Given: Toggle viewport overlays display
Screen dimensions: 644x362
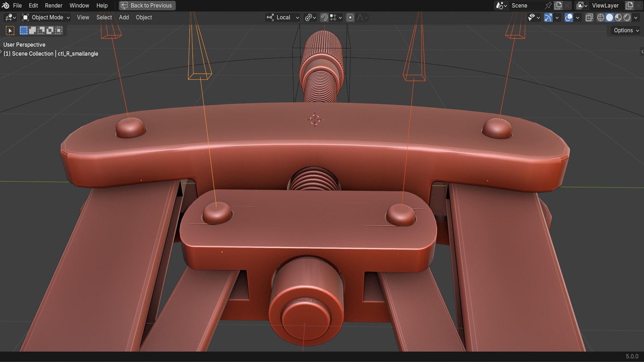Looking at the screenshot, I should tap(569, 17).
